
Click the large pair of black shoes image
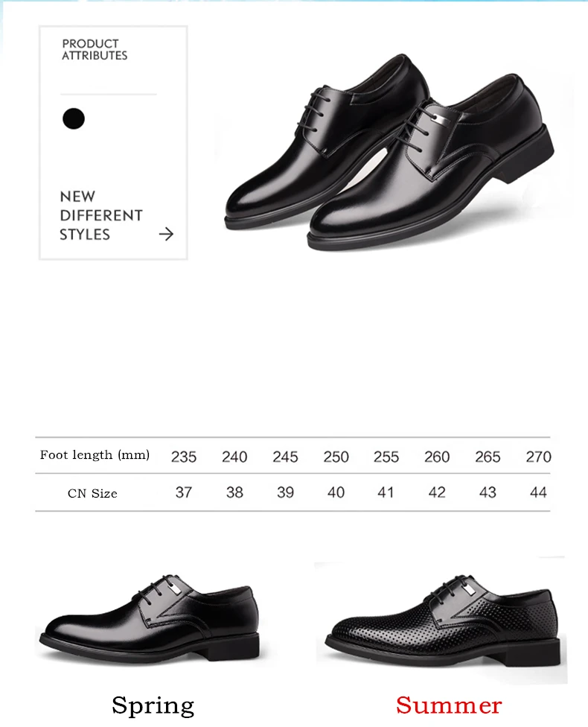click(x=389, y=153)
